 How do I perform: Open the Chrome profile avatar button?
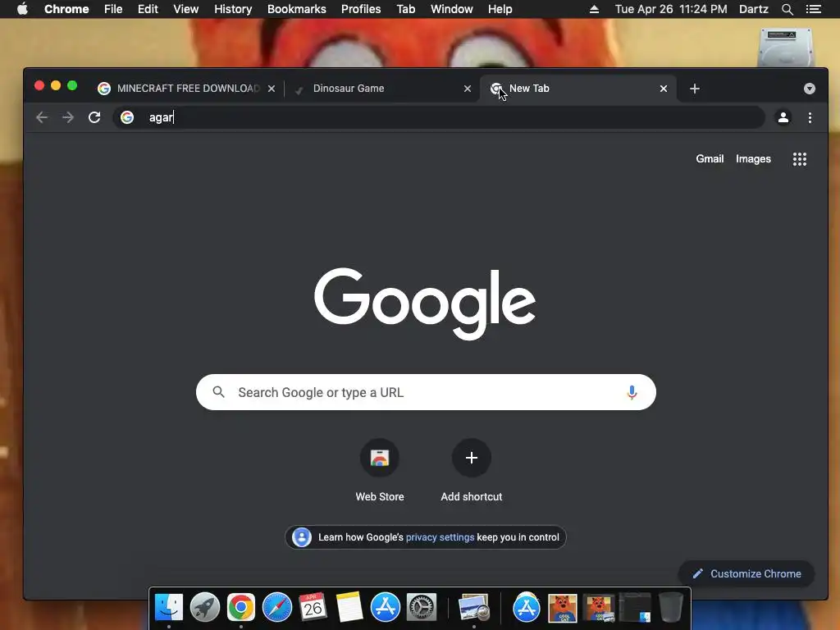[x=783, y=117]
